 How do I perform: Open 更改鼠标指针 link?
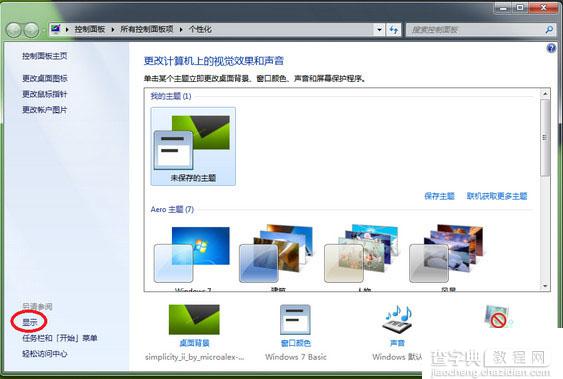(45, 94)
